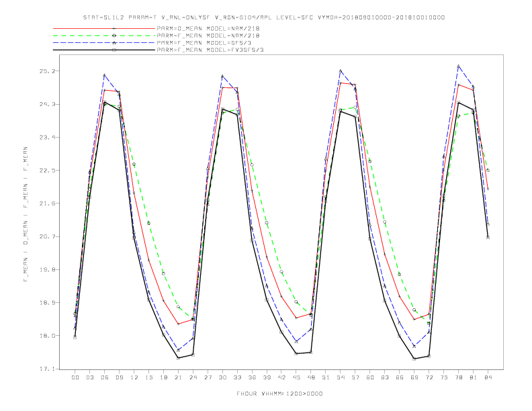Click x-axis forecast hour label 57

pos(355,377)
